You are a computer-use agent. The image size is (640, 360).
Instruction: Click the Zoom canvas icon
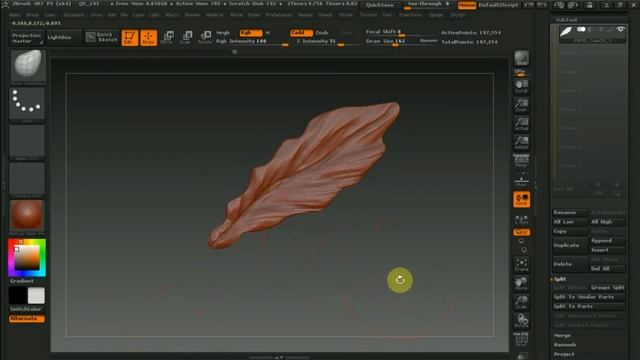(x=521, y=105)
